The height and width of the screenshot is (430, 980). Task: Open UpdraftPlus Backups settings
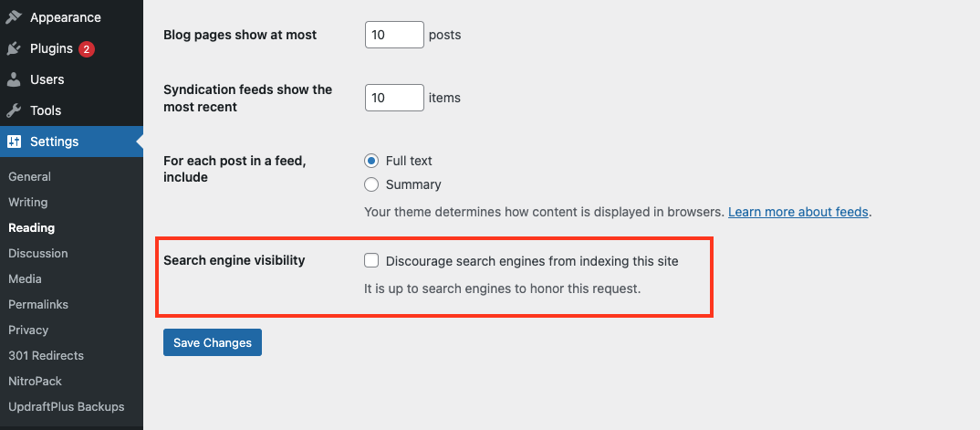pos(67,407)
